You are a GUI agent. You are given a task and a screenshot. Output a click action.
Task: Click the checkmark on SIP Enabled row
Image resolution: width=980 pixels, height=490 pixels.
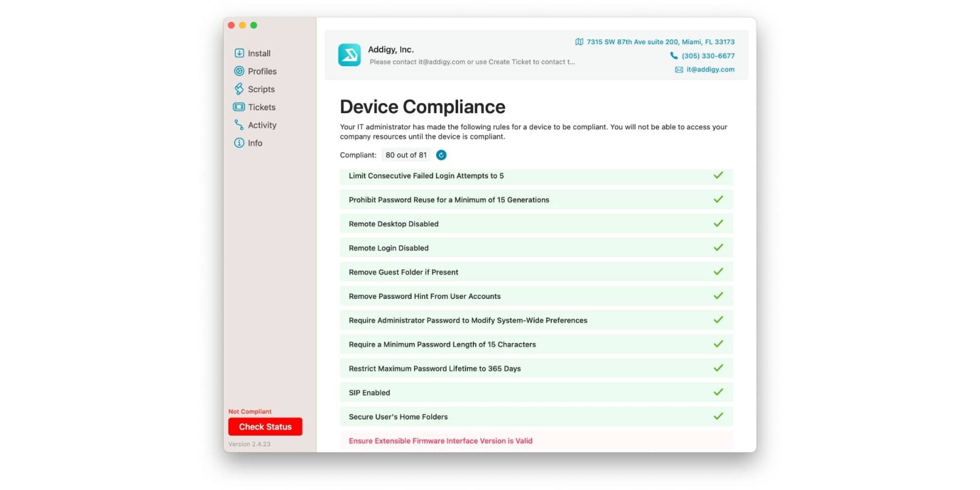(718, 392)
